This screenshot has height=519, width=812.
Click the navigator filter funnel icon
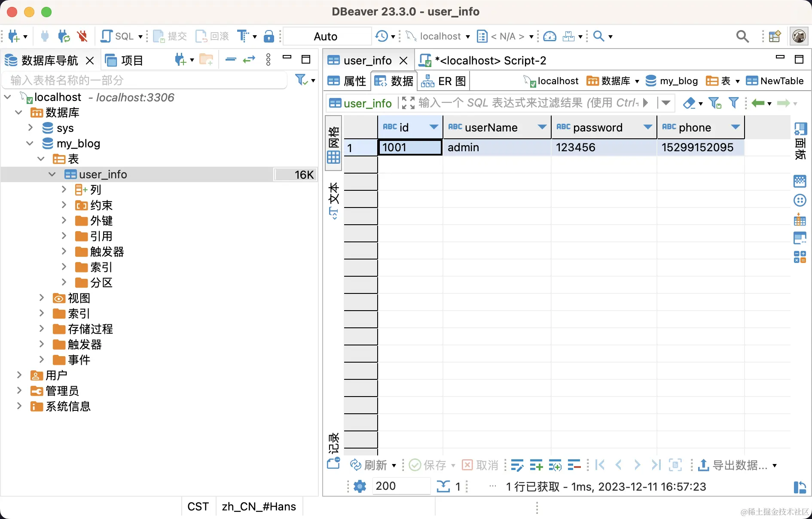(301, 80)
